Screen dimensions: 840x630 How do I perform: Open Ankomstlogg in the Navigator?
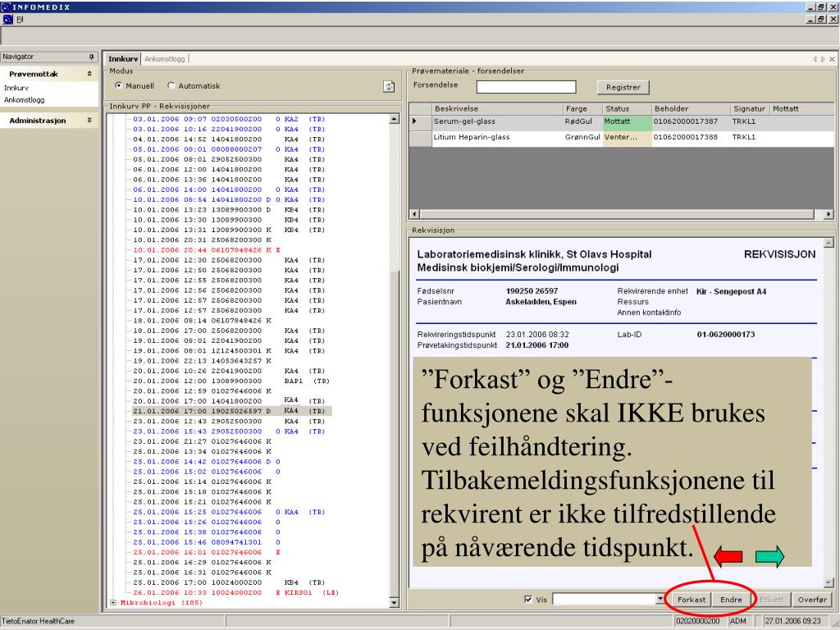coord(24,99)
